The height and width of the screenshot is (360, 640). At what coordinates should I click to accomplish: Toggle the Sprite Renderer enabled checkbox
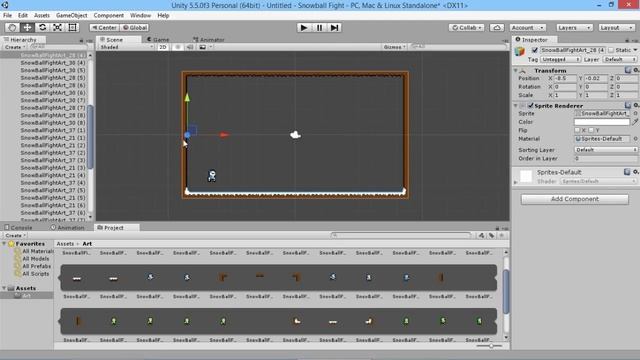pyautogui.click(x=531, y=105)
